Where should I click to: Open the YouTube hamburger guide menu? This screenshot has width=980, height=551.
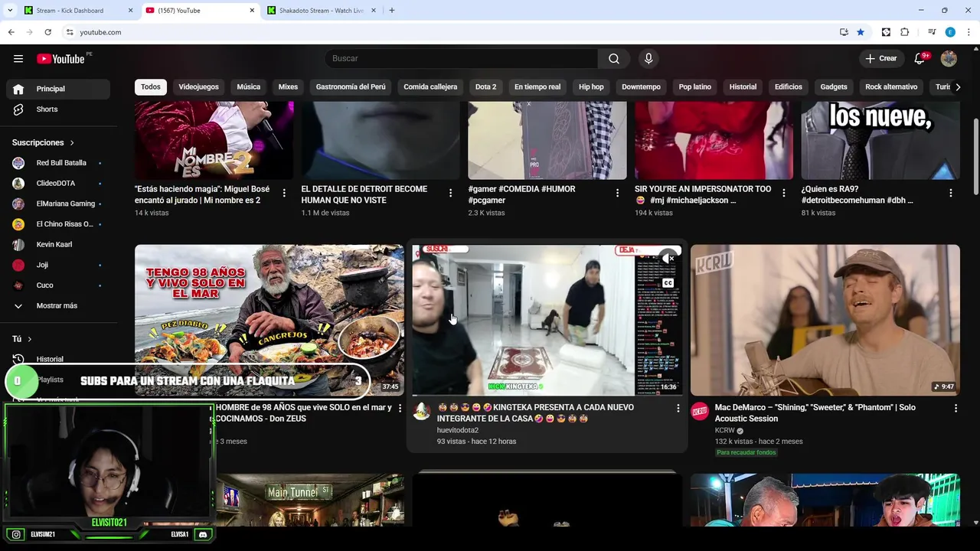pyautogui.click(x=18, y=59)
